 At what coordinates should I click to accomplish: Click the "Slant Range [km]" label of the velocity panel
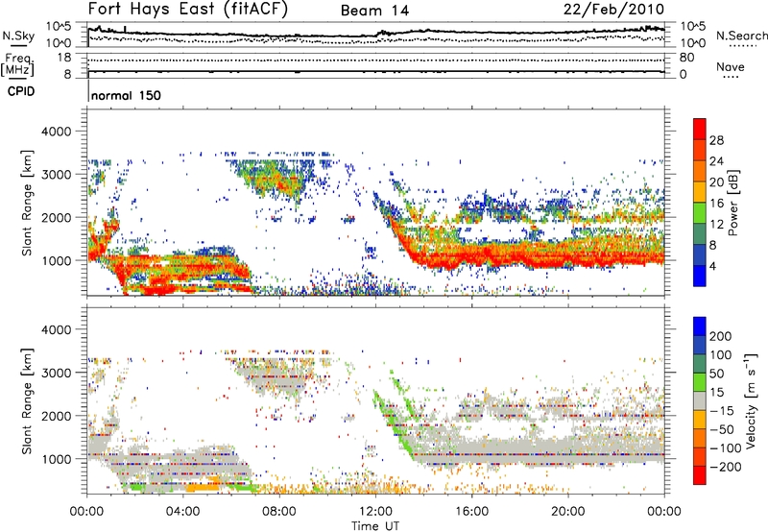[x=28, y=400]
